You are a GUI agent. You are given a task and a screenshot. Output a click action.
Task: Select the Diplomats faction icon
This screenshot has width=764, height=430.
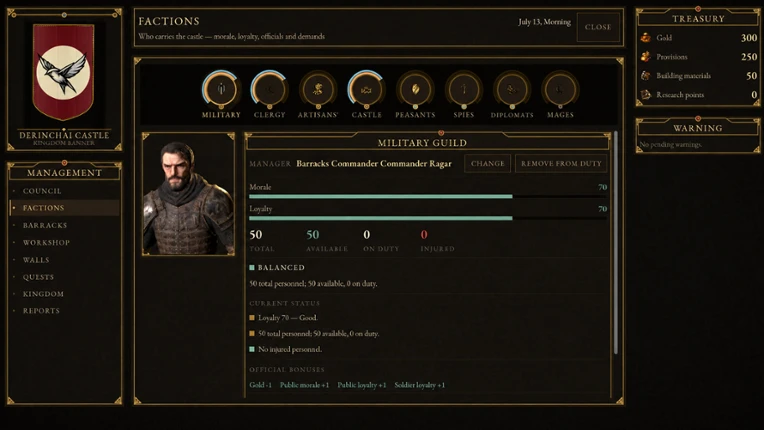coord(512,90)
